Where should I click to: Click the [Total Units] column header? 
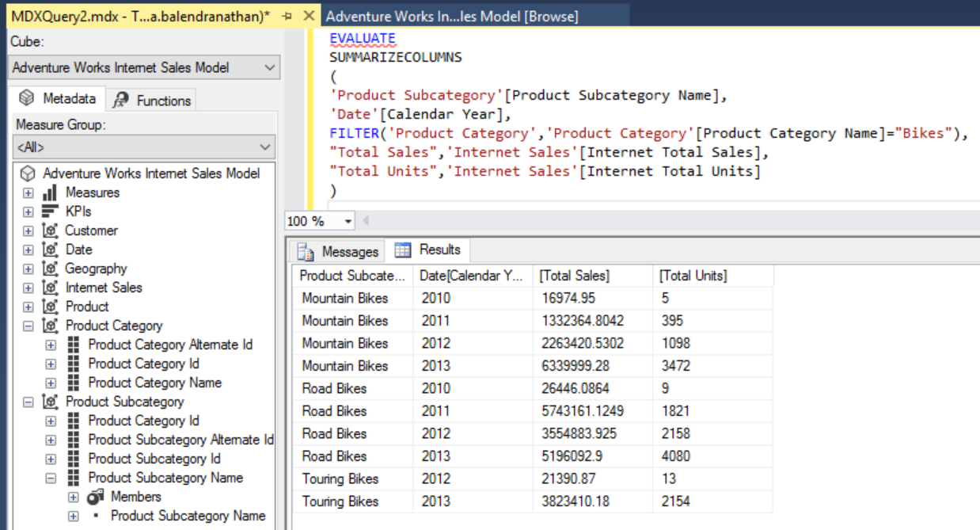point(712,276)
